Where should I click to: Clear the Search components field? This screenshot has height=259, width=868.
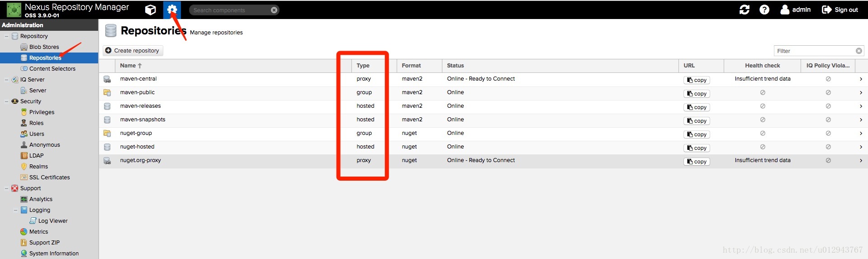click(274, 10)
